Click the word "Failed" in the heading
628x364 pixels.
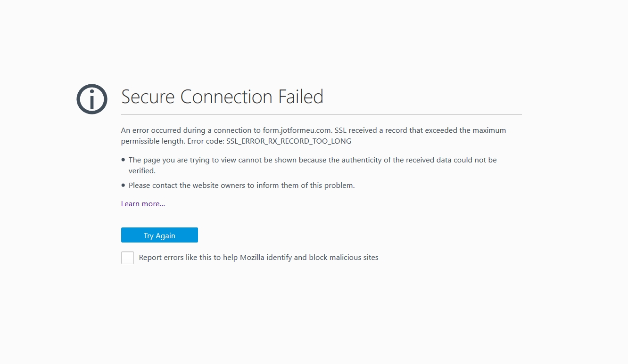coord(301,97)
